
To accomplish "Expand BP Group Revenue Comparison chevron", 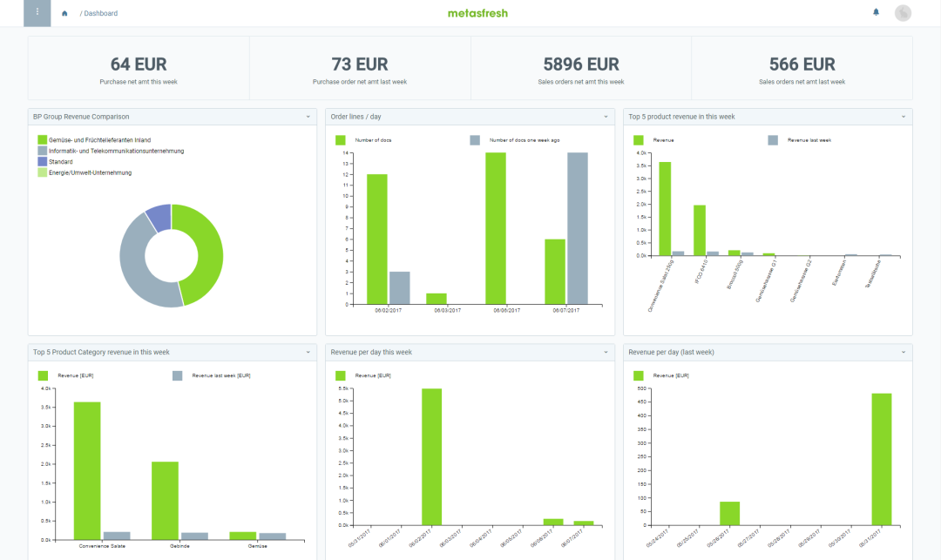I will click(x=308, y=116).
